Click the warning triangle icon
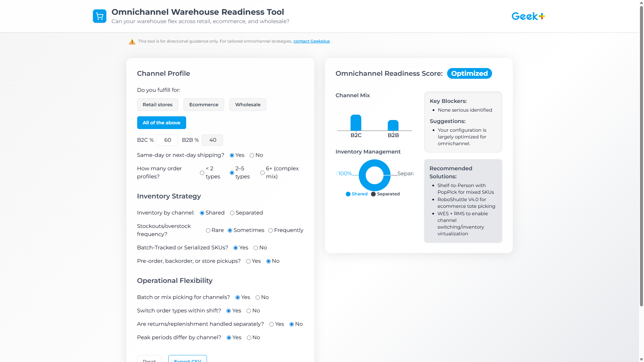This screenshot has height=362, width=644. click(x=132, y=42)
